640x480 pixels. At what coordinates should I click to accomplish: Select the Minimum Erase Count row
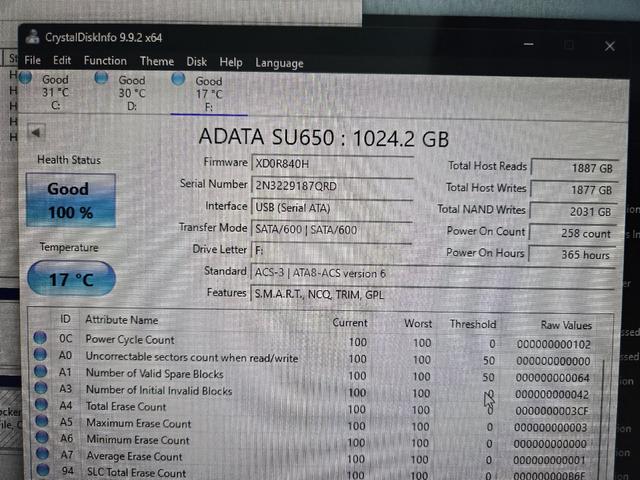tap(314, 442)
